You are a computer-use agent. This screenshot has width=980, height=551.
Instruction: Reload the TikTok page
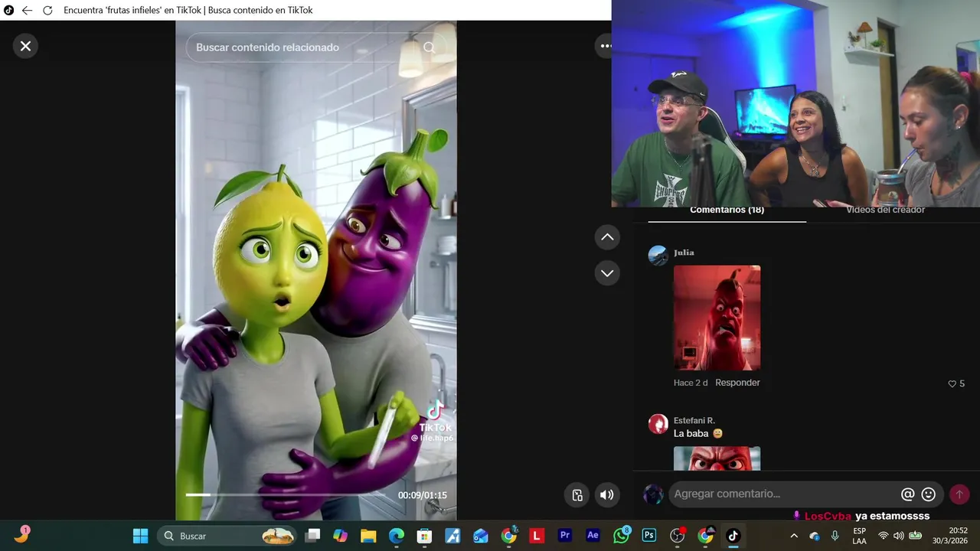tap(47, 10)
